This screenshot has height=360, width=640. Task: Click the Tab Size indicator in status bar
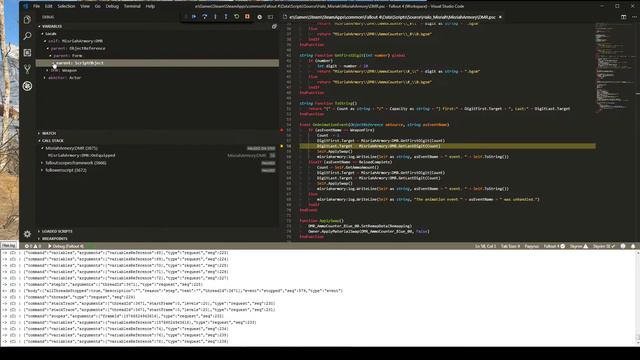pos(510,246)
